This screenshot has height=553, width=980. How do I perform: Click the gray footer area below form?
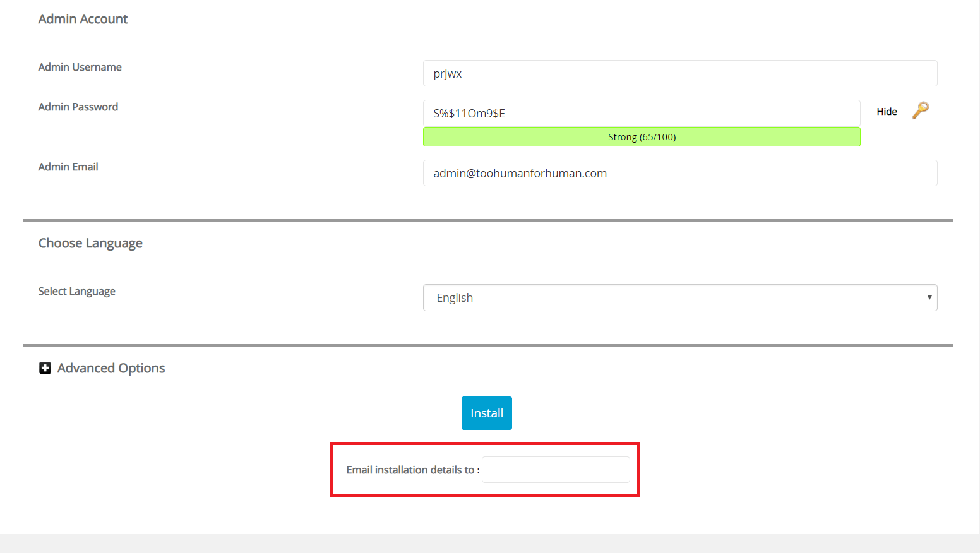click(489, 544)
